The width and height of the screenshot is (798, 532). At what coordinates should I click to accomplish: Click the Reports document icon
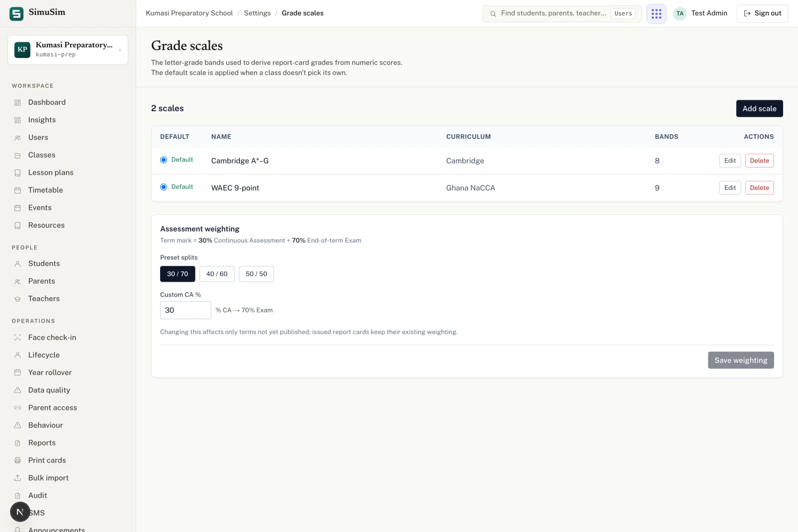pyautogui.click(x=17, y=443)
